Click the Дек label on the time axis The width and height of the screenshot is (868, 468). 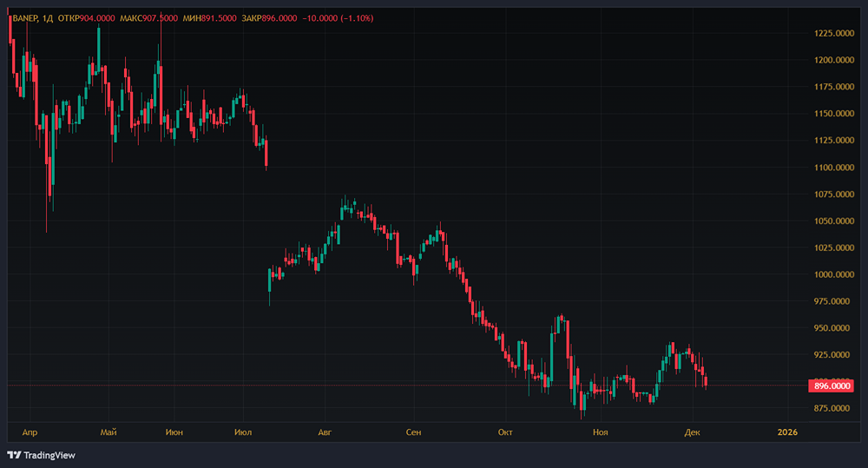pos(692,432)
